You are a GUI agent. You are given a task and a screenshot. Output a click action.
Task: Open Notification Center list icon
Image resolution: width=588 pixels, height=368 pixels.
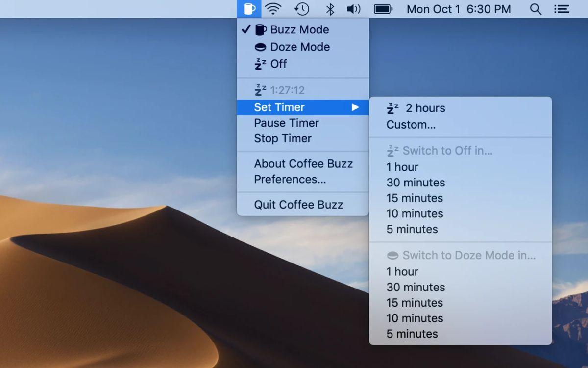pyautogui.click(x=562, y=9)
